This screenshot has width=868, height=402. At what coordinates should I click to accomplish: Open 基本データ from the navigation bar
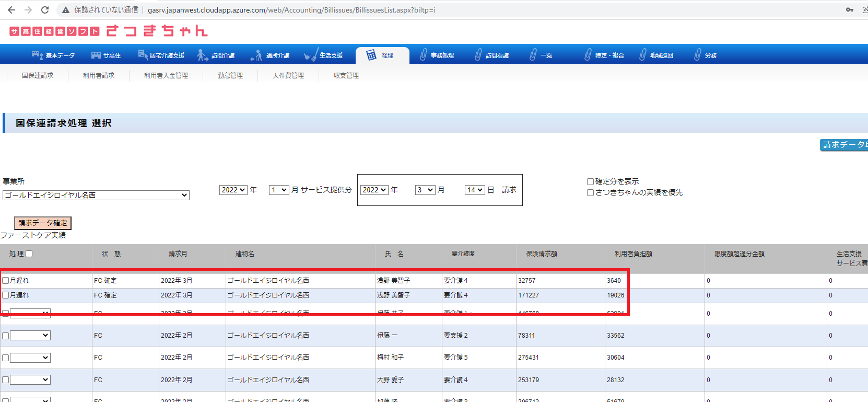[54, 55]
